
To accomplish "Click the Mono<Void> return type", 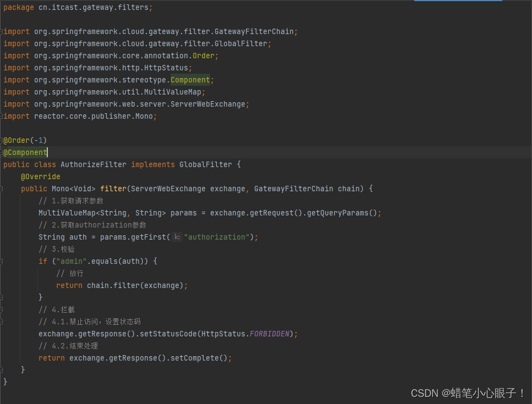I will pyautogui.click(x=74, y=189).
